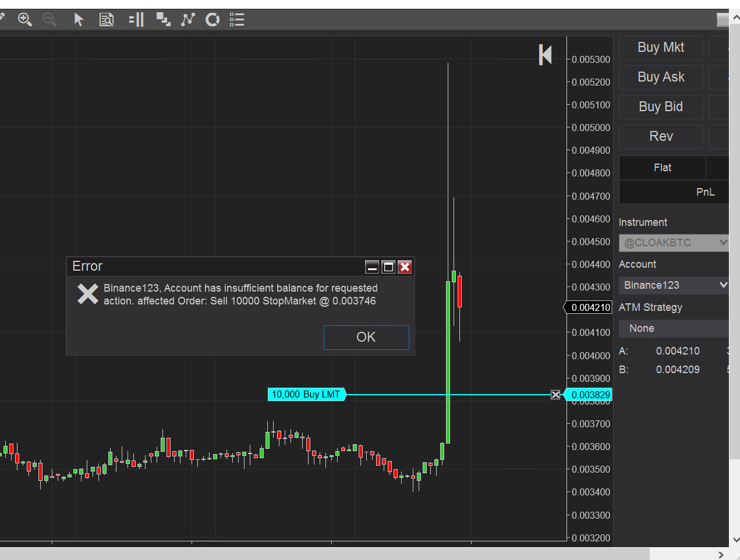The width and height of the screenshot is (740, 560).
Task: Click the vertical scrollbar down arrow
Action: (x=735, y=540)
